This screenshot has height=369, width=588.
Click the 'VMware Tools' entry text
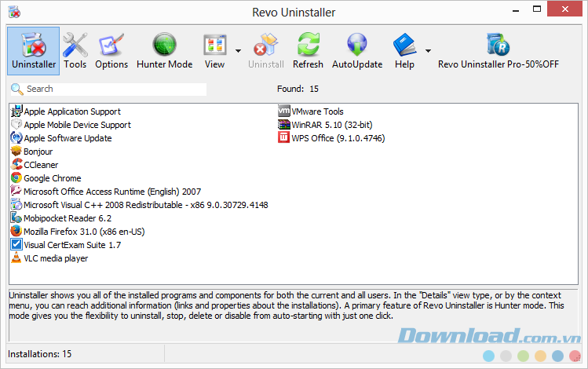[318, 111]
